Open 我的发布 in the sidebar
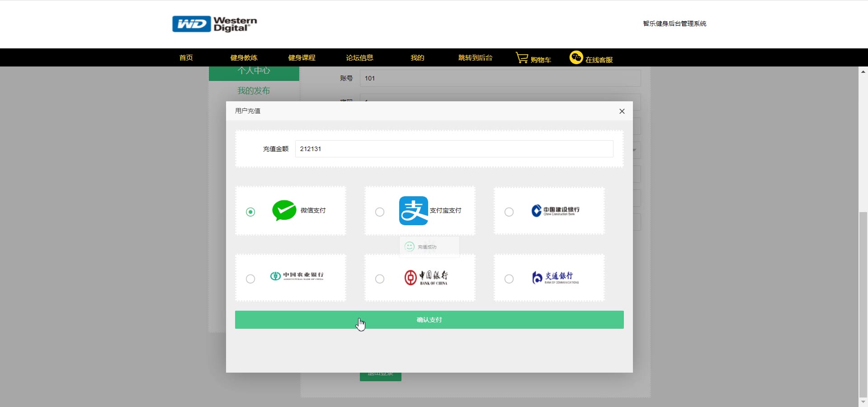Viewport: 868px width, 407px height. (x=254, y=91)
